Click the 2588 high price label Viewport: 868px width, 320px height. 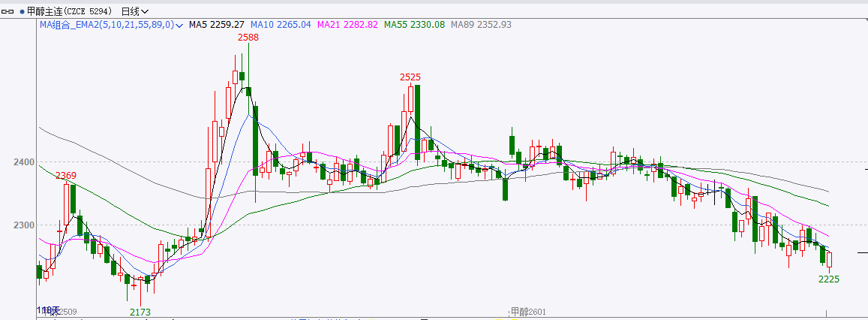pos(248,37)
